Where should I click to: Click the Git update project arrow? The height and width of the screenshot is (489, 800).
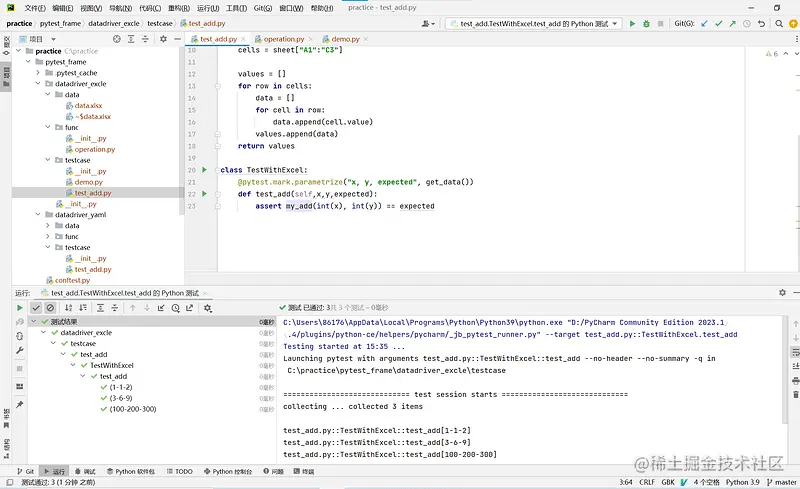(x=704, y=23)
